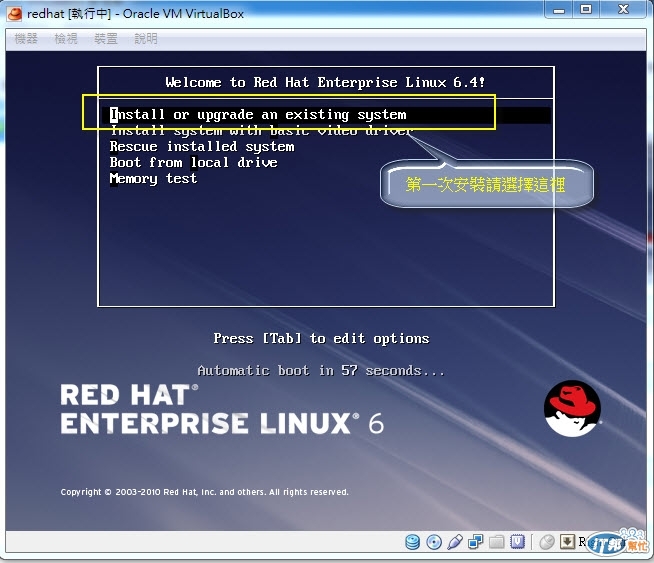This screenshot has width=654, height=563.
Task: Click the VirtualBox red hat icon in title bar
Action: 15,14
